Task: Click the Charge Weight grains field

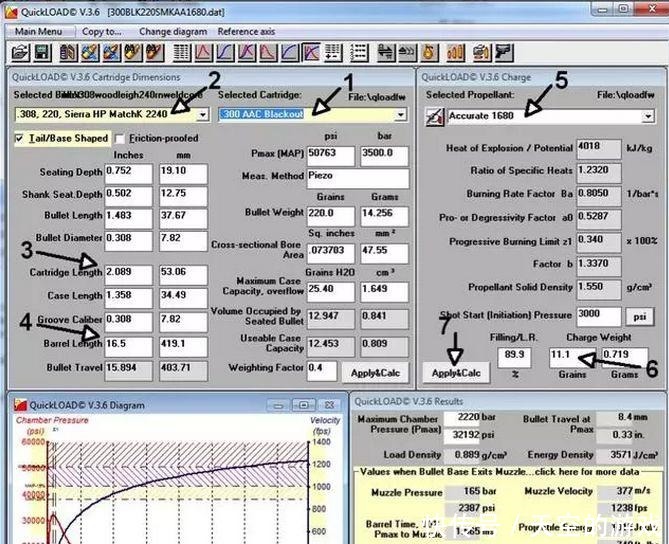Action: pyautogui.click(x=572, y=358)
